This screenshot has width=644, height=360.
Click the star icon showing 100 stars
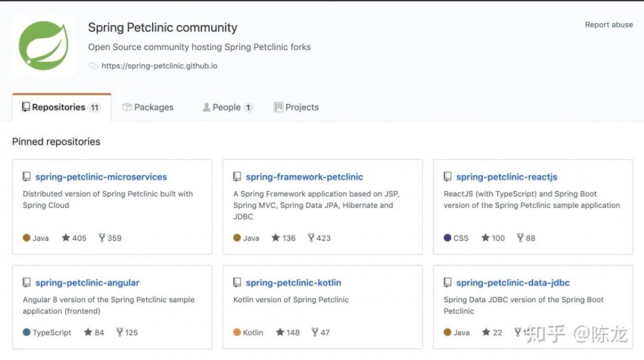click(x=486, y=238)
